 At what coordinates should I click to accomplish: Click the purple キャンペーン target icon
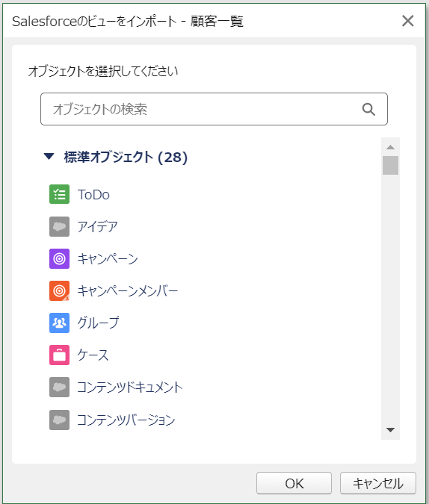pos(59,258)
